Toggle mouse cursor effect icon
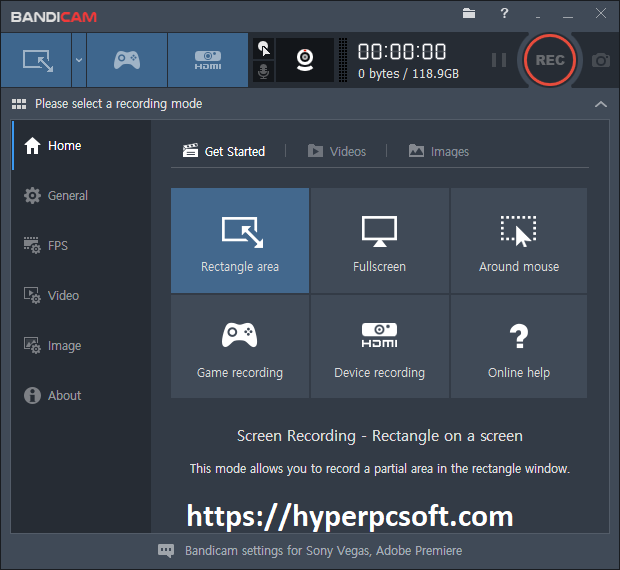 pos(264,49)
